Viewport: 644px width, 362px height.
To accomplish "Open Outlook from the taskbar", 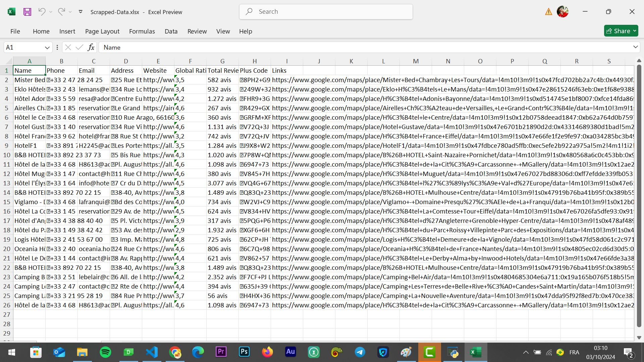I will (x=59, y=352).
